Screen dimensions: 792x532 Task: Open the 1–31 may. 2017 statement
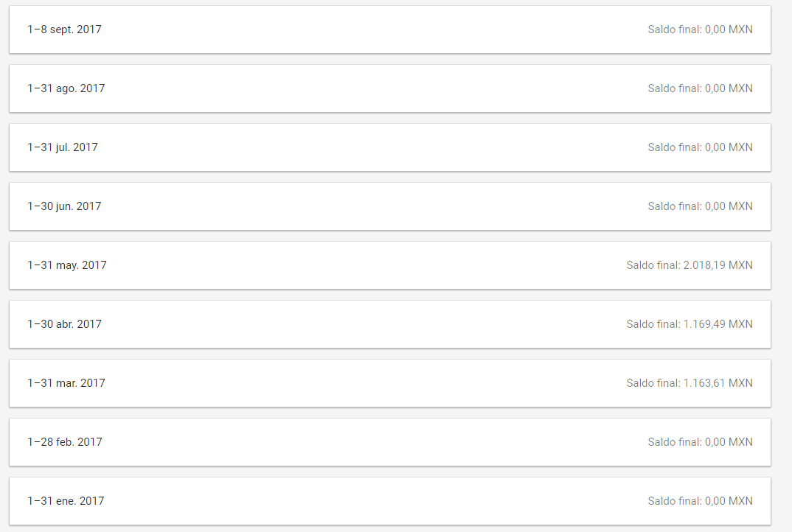click(390, 265)
